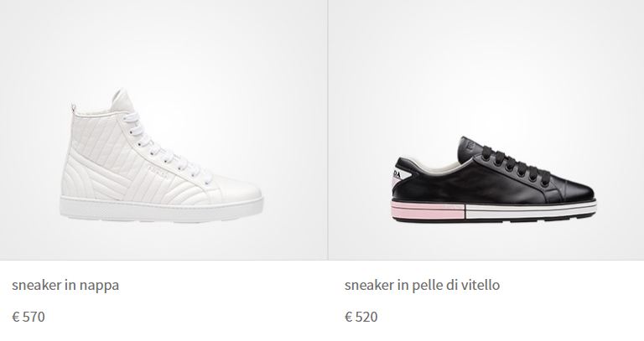
Task: Open the white high-top sneaker product image
Action: click(x=161, y=155)
